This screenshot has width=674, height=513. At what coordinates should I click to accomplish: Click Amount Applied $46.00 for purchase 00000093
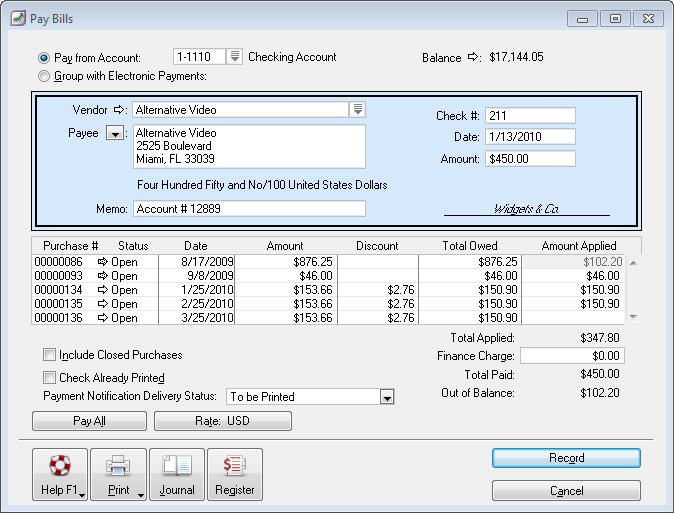coord(573,276)
